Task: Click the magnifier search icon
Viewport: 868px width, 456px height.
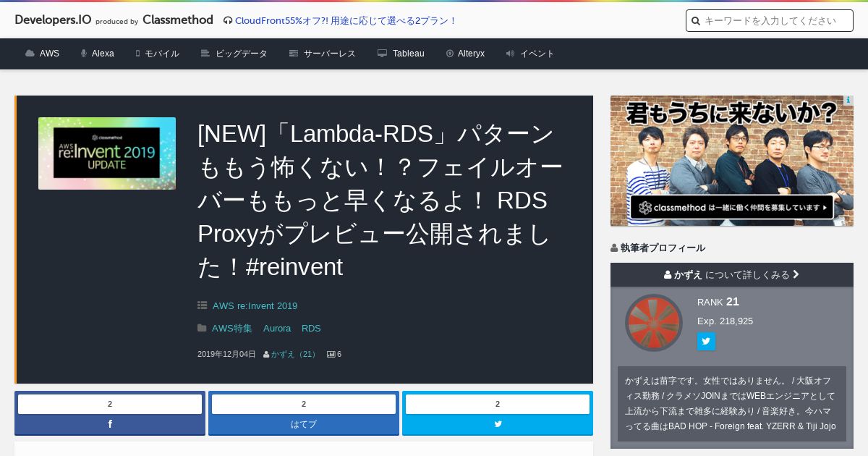Action: click(696, 21)
